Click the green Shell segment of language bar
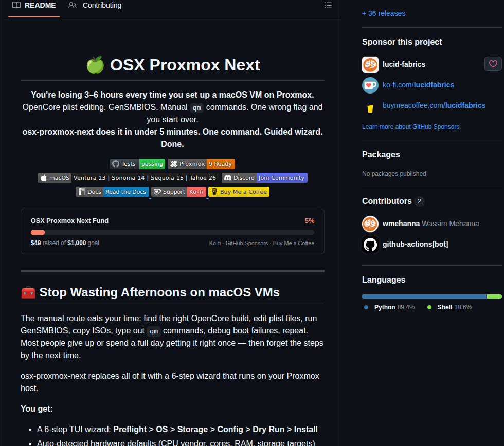504x446 pixels. click(x=494, y=296)
